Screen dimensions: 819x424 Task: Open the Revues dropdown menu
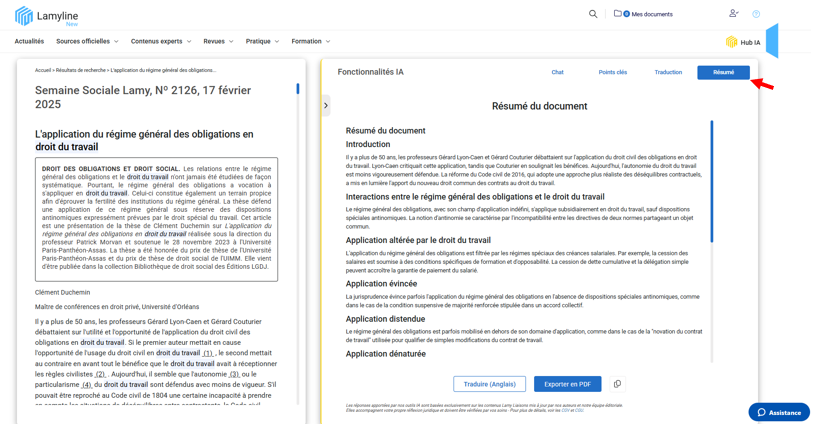[218, 42]
